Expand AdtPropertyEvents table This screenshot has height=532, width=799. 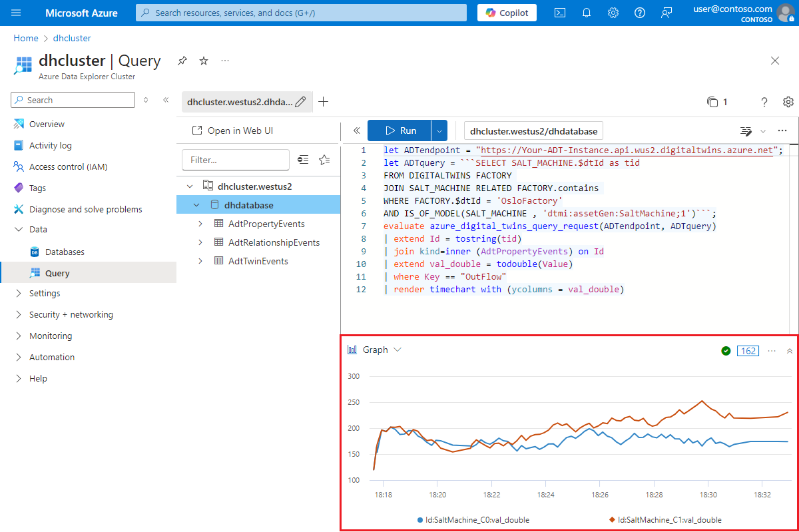[200, 224]
